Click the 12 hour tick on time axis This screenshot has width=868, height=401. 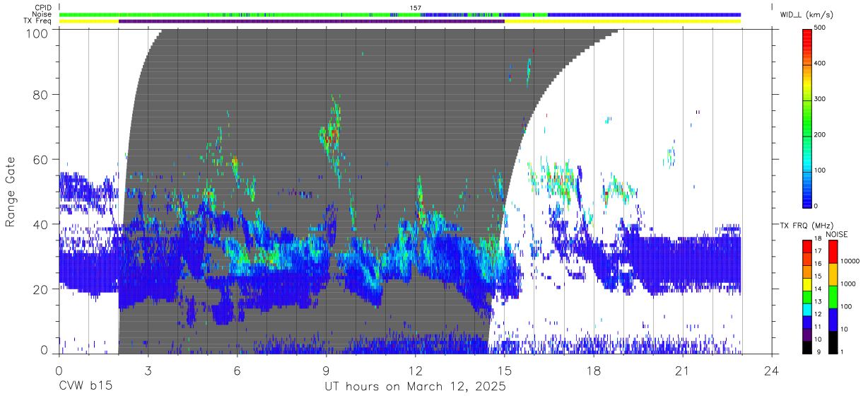pos(415,371)
